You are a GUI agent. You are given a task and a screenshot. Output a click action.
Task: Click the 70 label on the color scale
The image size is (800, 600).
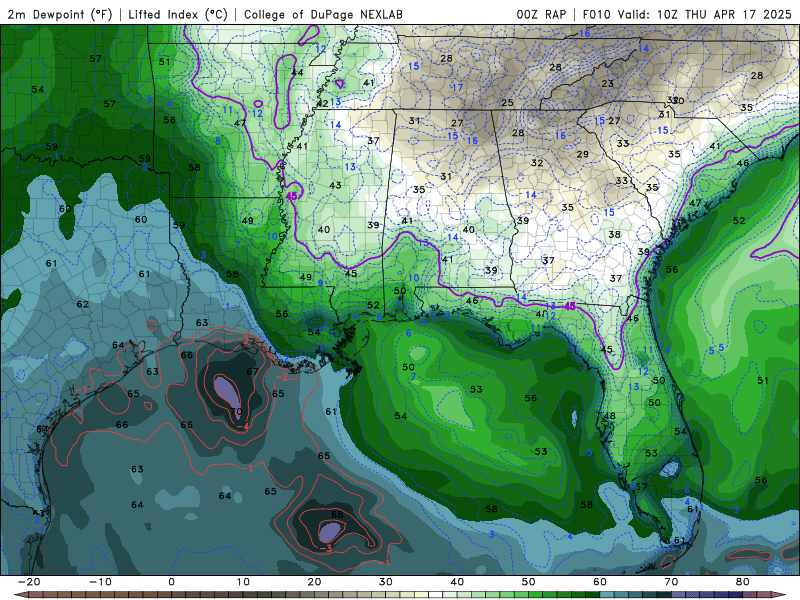pyautogui.click(x=671, y=582)
